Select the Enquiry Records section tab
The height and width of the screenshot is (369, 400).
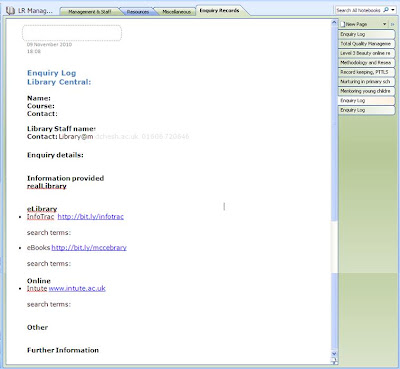219,10
